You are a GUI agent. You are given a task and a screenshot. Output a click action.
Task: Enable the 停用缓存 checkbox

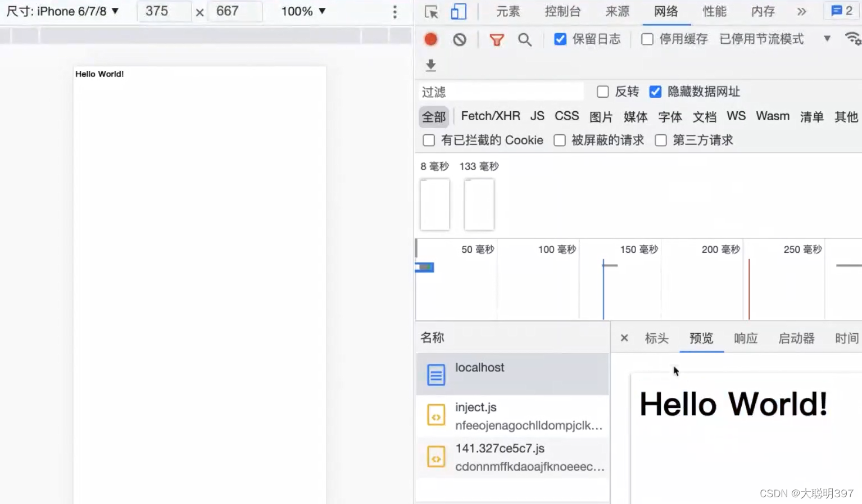647,39
